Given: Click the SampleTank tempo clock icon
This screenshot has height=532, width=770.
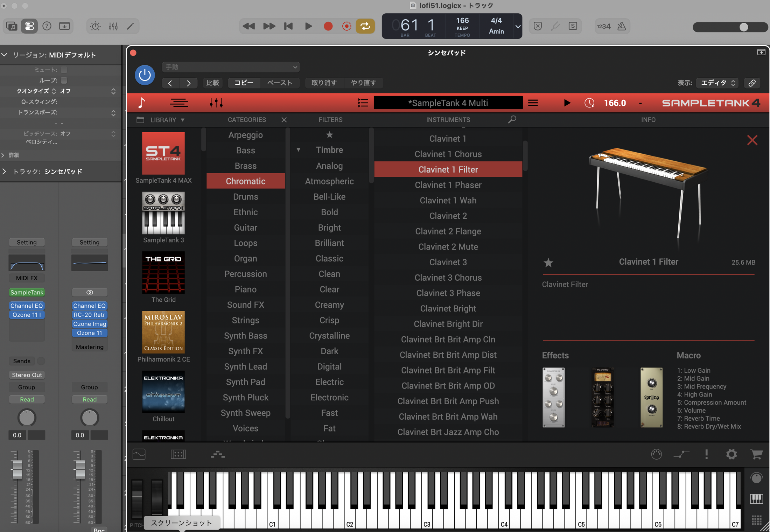Looking at the screenshot, I should coord(589,103).
